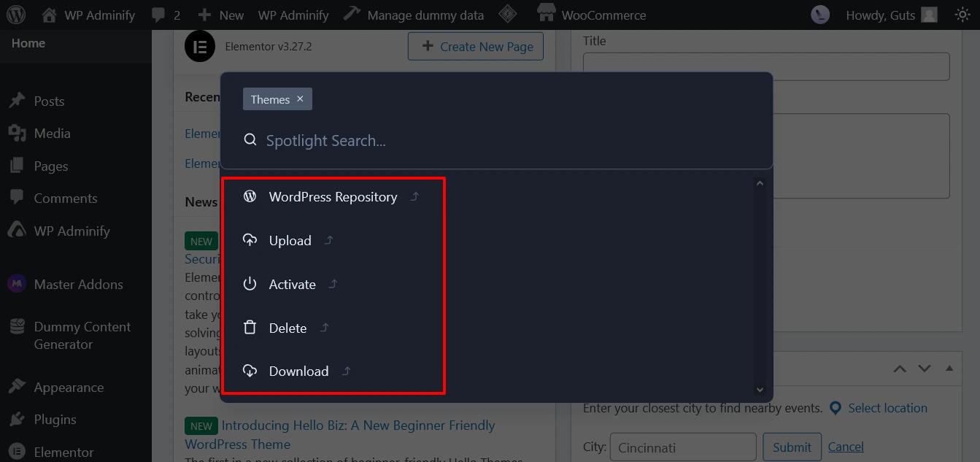Open the WooCommerce icon in the admin bar
The height and width of the screenshot is (462, 980).
pos(545,12)
